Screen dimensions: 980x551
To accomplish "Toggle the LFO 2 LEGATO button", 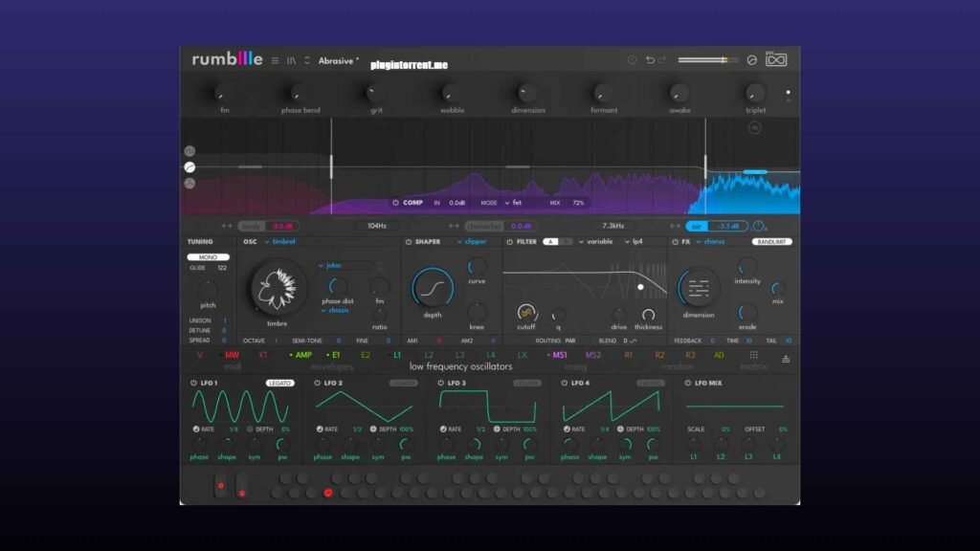I will (403, 383).
